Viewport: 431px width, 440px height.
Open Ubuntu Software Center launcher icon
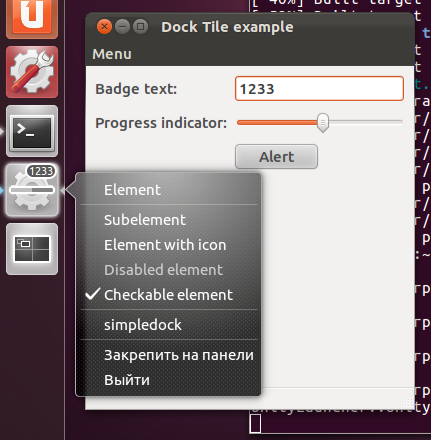[32, 19]
